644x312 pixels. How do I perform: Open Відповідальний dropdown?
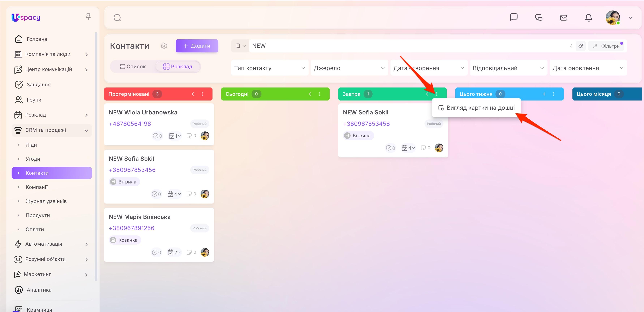[508, 68]
